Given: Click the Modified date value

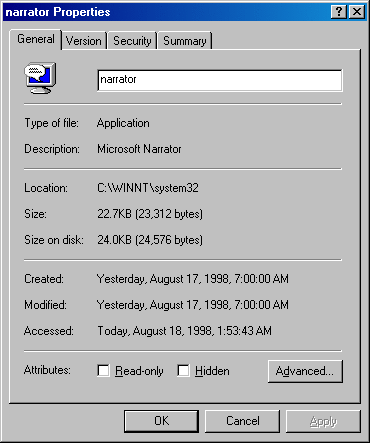Looking at the screenshot, I should (193, 305).
